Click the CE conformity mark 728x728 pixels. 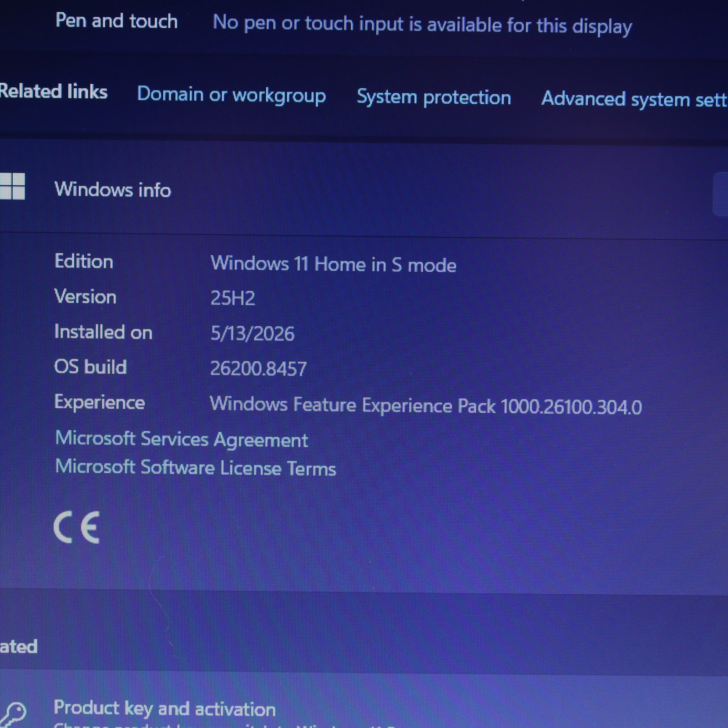tap(76, 527)
